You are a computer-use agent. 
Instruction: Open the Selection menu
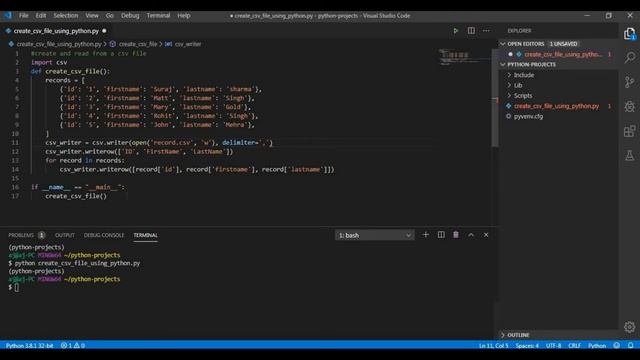click(65, 16)
